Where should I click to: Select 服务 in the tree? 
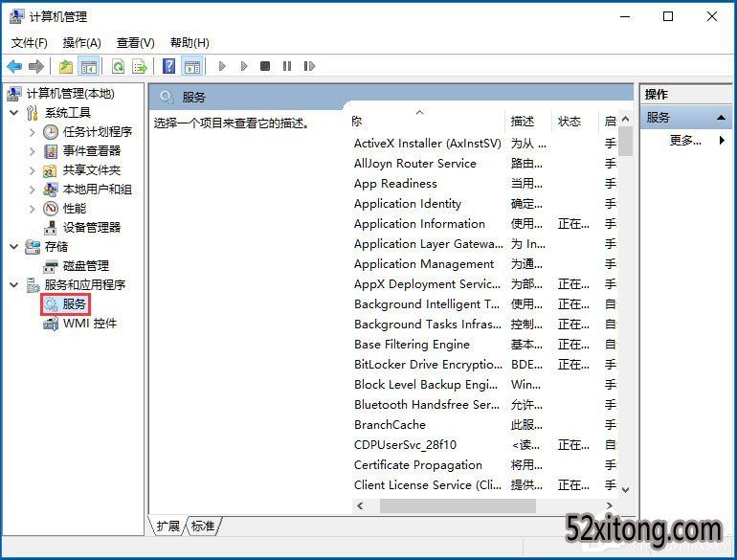[75, 304]
